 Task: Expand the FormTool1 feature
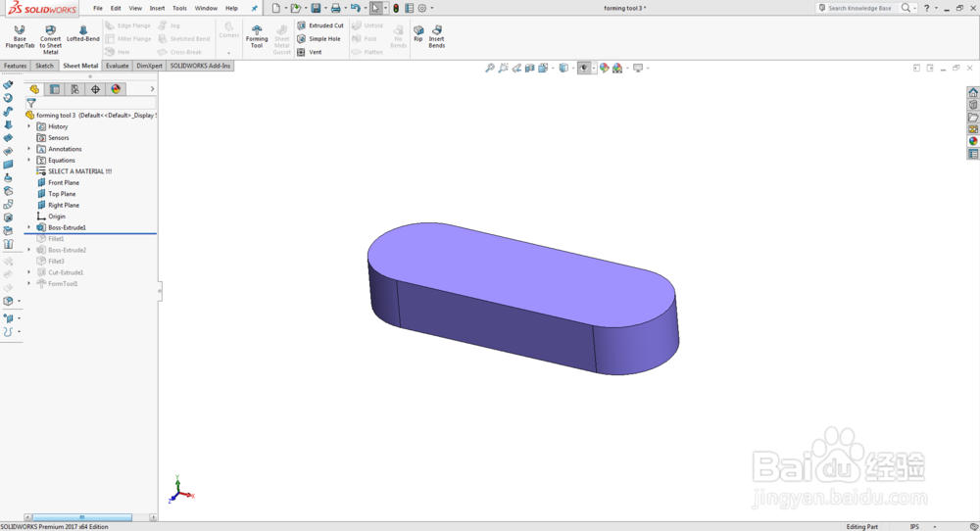(x=28, y=283)
